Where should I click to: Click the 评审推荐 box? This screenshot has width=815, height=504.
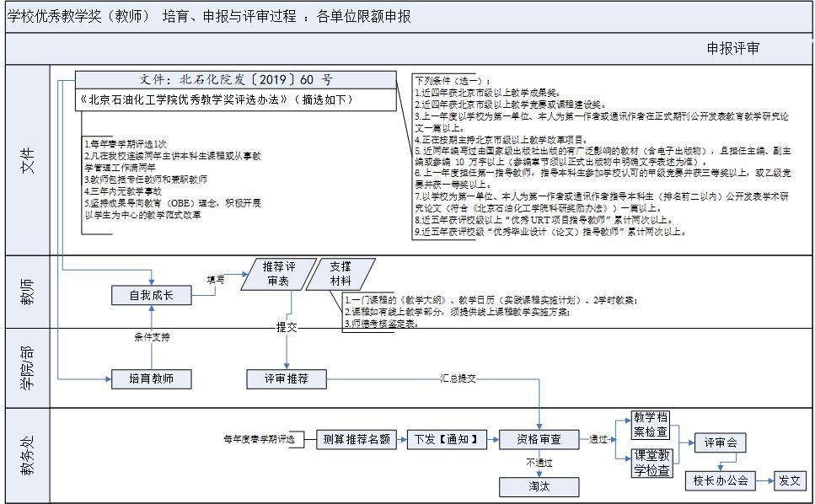(x=286, y=379)
